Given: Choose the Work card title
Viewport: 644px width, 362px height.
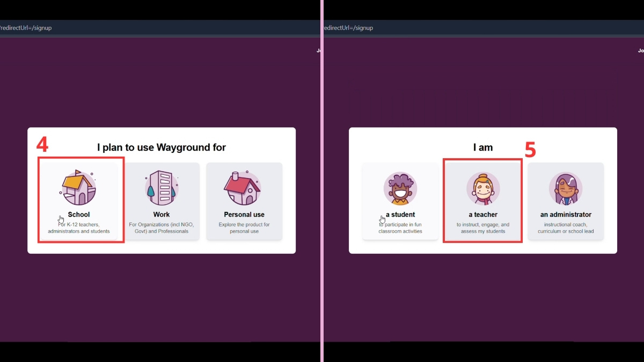Looking at the screenshot, I should 162,215.
